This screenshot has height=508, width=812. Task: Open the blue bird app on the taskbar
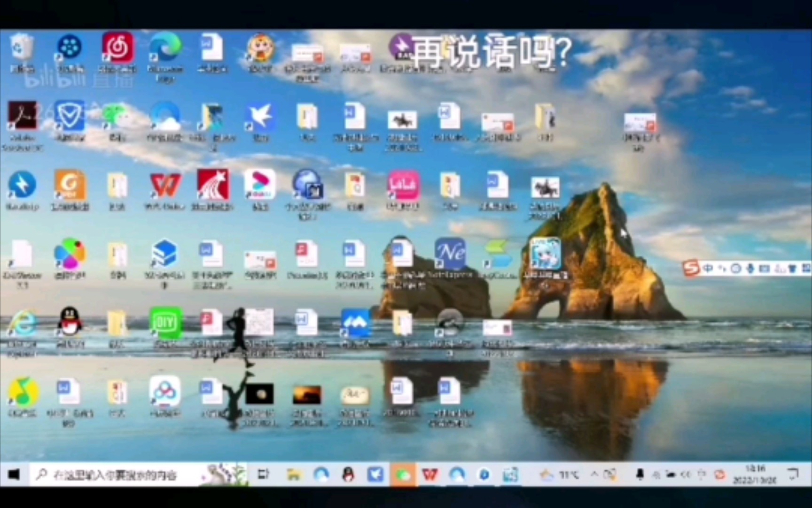point(375,475)
